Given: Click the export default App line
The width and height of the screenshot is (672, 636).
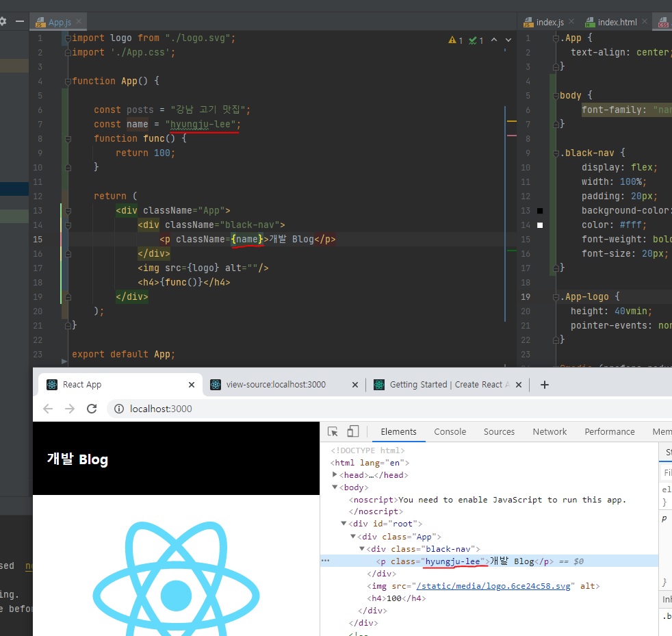Looking at the screenshot, I should [x=123, y=354].
